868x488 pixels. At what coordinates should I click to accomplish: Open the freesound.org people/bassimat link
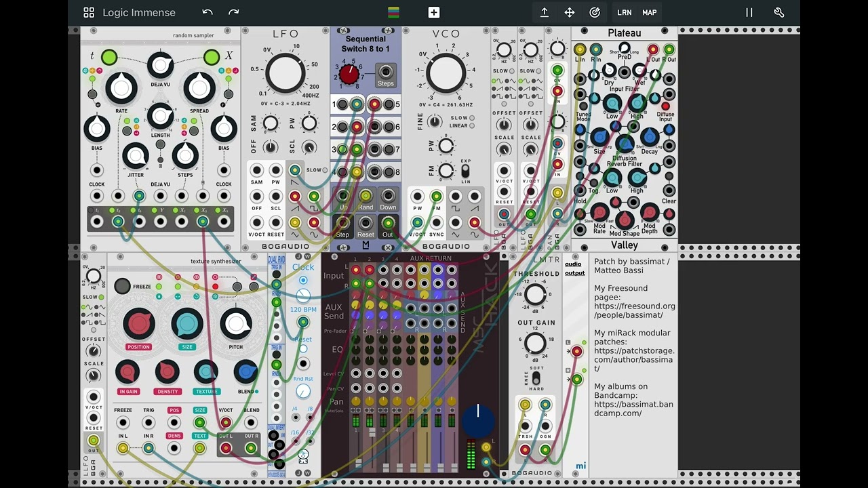pyautogui.click(x=635, y=310)
